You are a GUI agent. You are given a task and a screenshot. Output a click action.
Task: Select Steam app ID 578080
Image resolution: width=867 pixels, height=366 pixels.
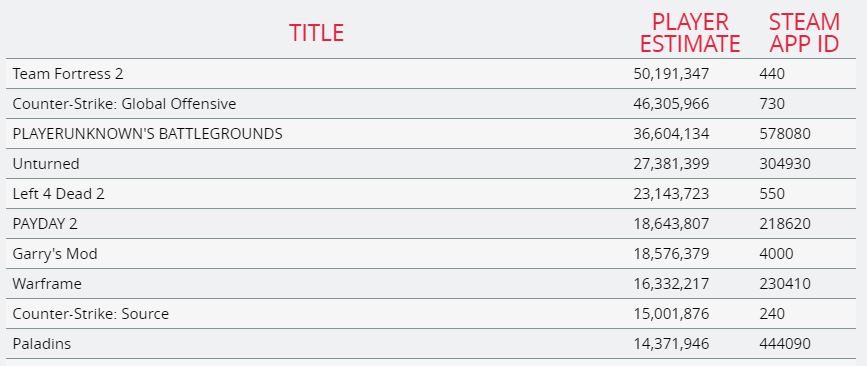click(x=785, y=133)
